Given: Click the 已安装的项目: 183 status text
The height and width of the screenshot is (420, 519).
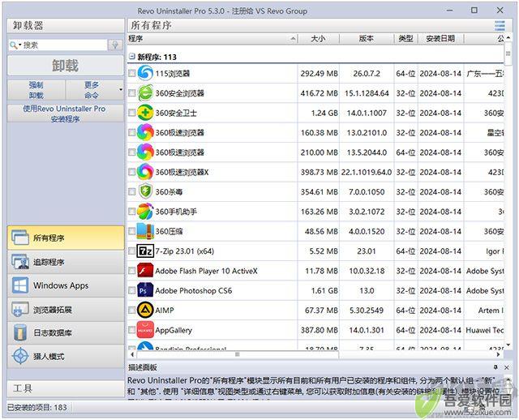Looking at the screenshot, I should click(x=37, y=407).
